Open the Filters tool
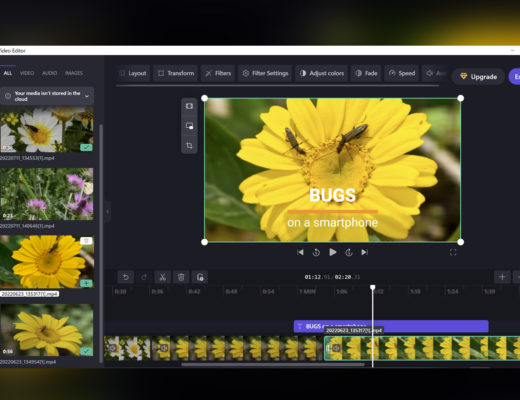This screenshot has height=400, width=520. 218,73
